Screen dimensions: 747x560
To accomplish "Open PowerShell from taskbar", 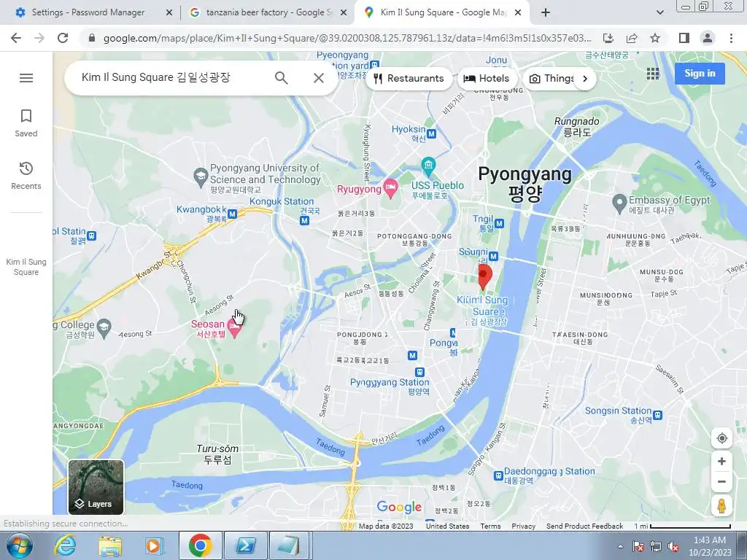I will [x=245, y=545].
